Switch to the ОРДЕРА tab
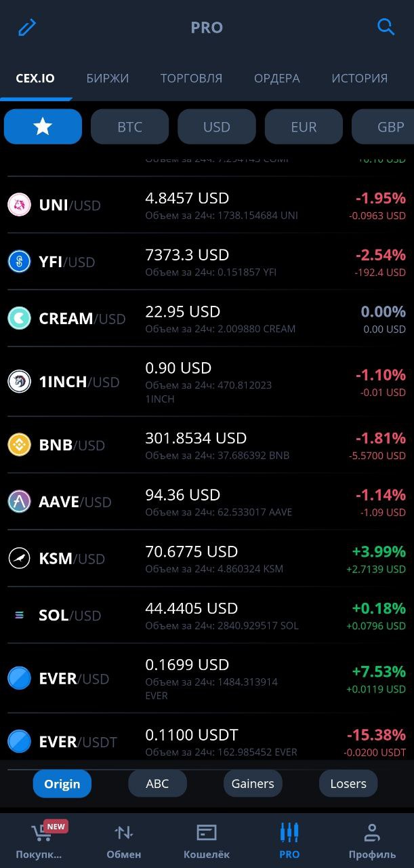The width and height of the screenshot is (414, 868). (x=276, y=78)
